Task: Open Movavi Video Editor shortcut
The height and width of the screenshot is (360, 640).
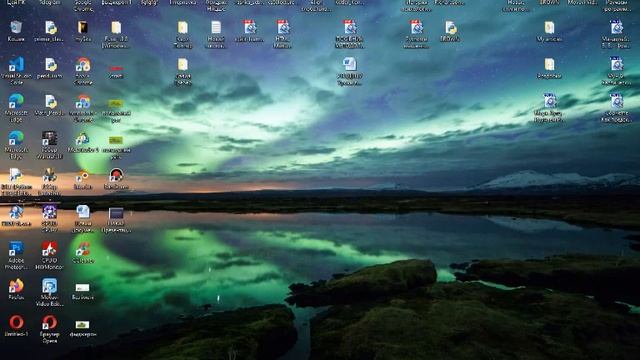Action: click(x=49, y=292)
